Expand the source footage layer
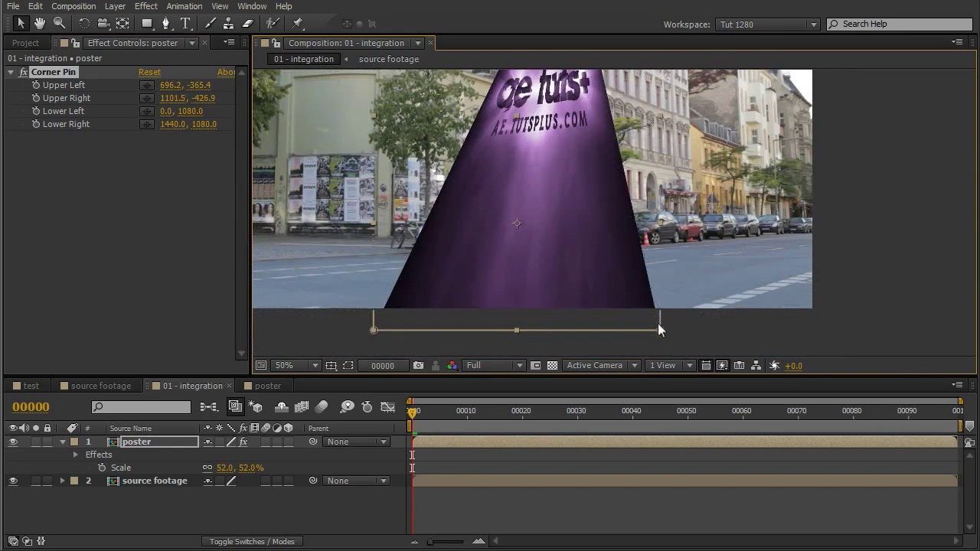The height and width of the screenshot is (551, 980). pyautogui.click(x=63, y=481)
